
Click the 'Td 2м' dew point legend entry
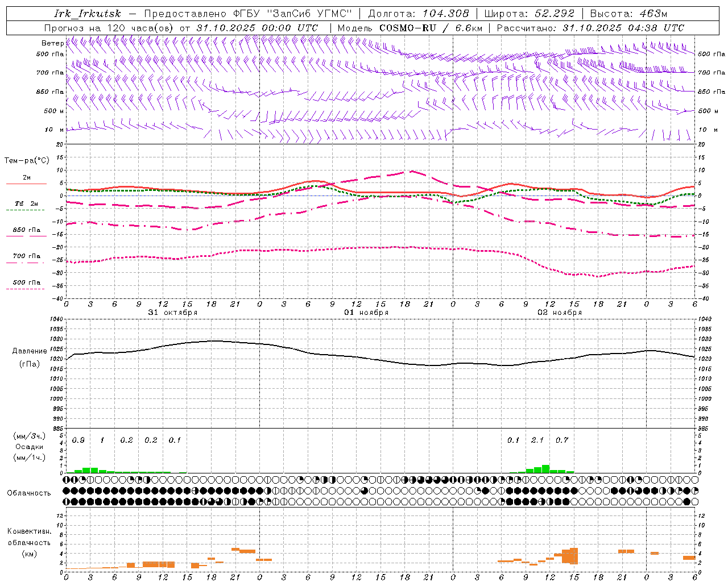(x=27, y=203)
